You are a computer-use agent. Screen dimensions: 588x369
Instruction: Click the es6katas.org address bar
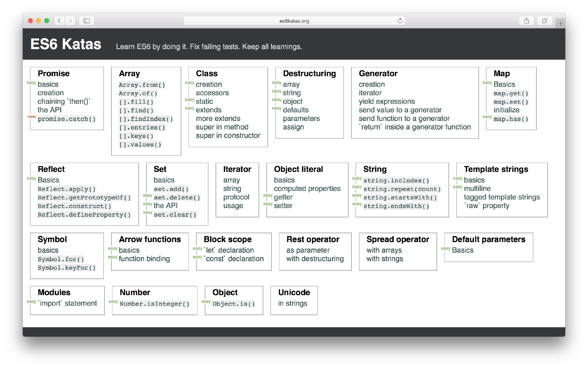[x=294, y=21]
